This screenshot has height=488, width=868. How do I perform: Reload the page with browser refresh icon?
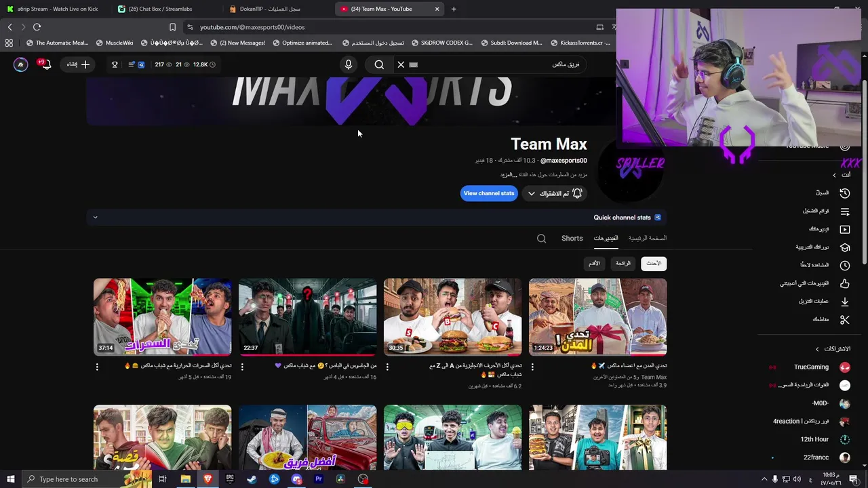click(x=37, y=27)
